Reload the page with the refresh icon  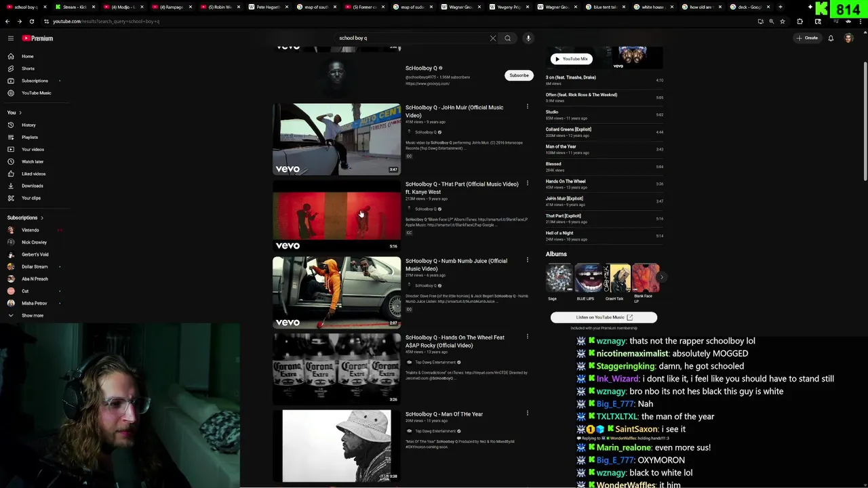(x=31, y=21)
